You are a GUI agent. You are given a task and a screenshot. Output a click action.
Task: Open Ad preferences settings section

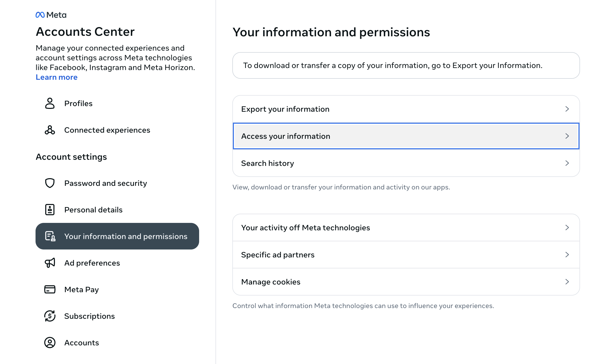click(92, 263)
